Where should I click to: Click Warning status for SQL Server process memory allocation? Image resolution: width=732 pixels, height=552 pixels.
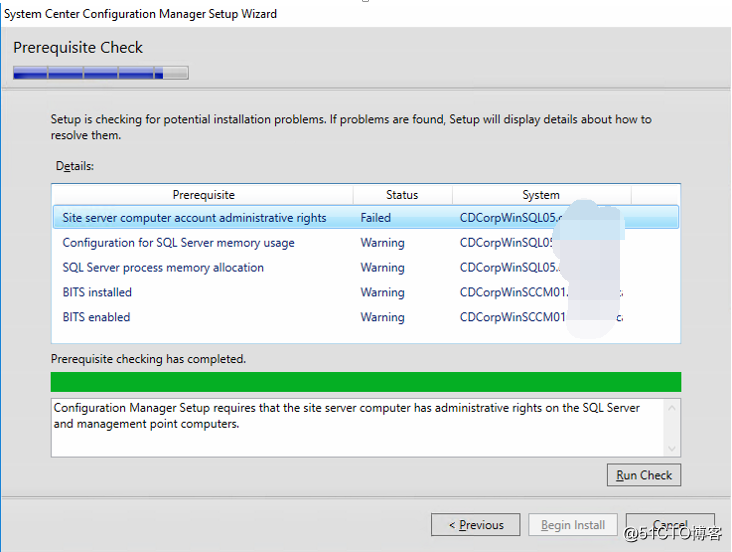(382, 268)
